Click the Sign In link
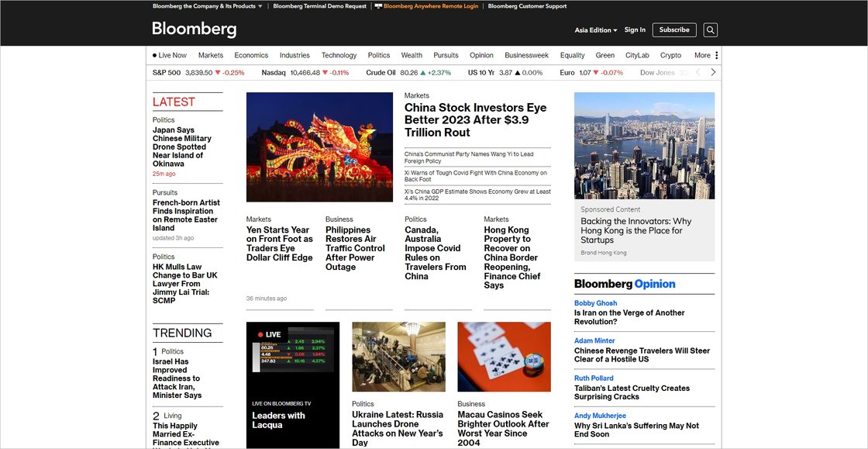This screenshot has width=868, height=449. tap(635, 30)
